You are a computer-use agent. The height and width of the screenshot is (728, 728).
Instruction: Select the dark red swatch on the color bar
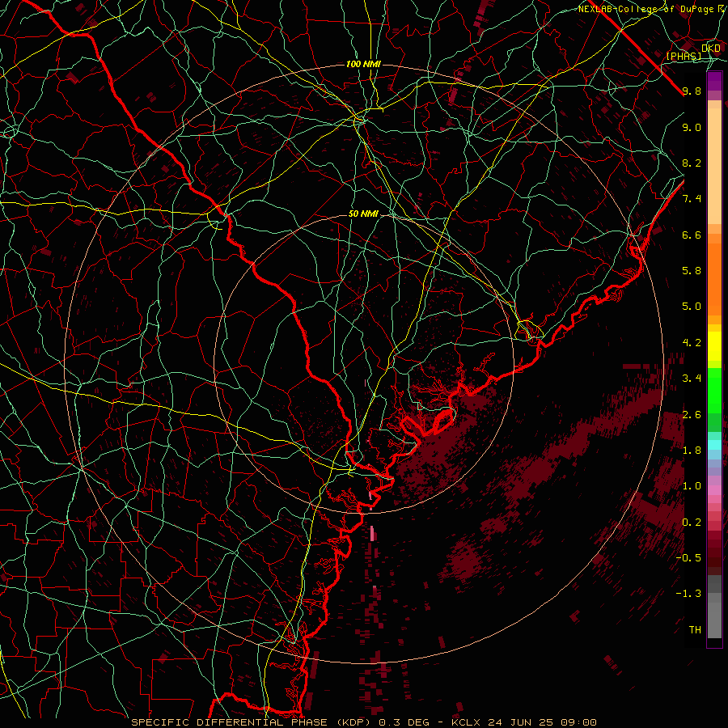click(x=714, y=552)
